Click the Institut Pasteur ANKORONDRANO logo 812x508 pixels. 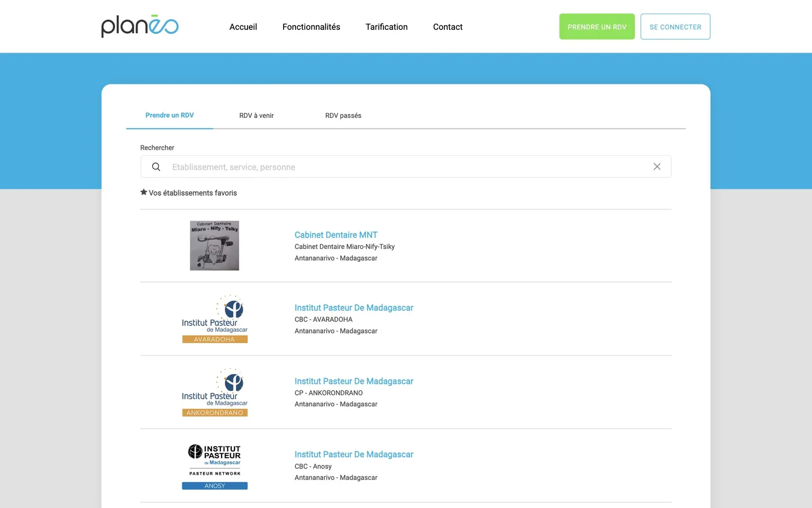[x=215, y=392]
